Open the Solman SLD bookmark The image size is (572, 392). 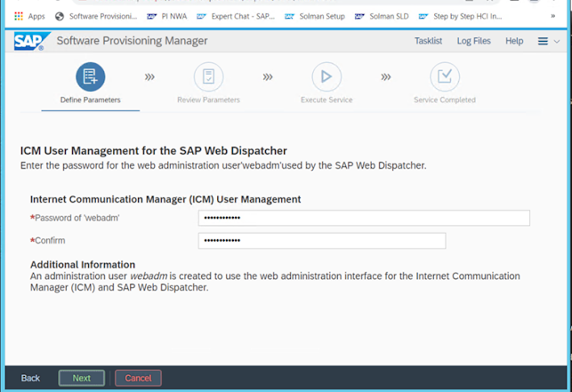click(x=382, y=16)
